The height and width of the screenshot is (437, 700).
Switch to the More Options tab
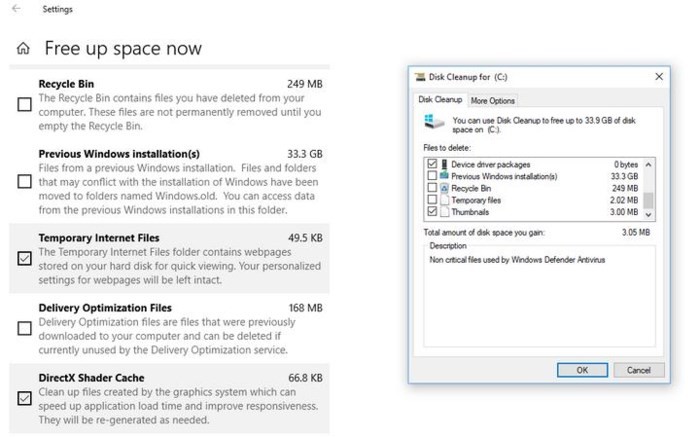(x=493, y=100)
